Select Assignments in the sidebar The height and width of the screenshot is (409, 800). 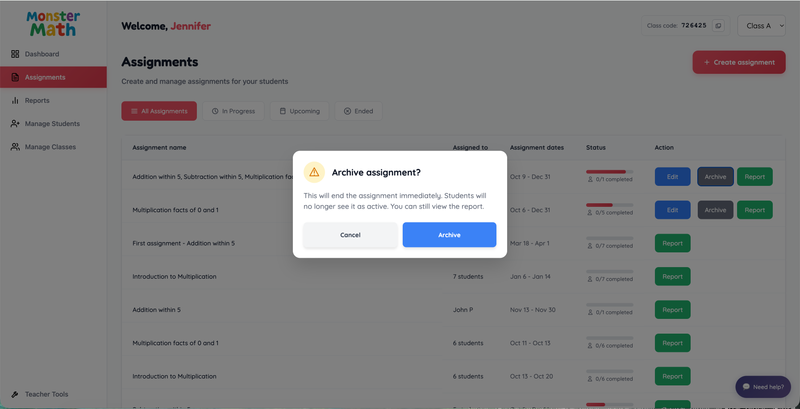pos(53,77)
